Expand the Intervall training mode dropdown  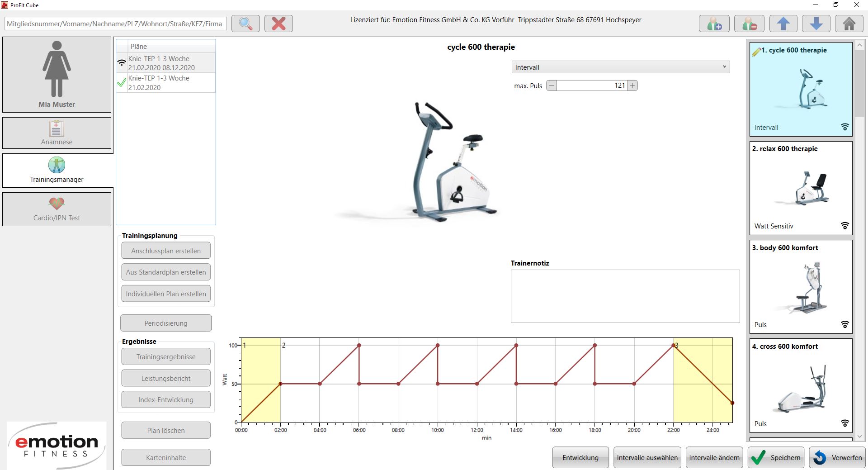620,67
